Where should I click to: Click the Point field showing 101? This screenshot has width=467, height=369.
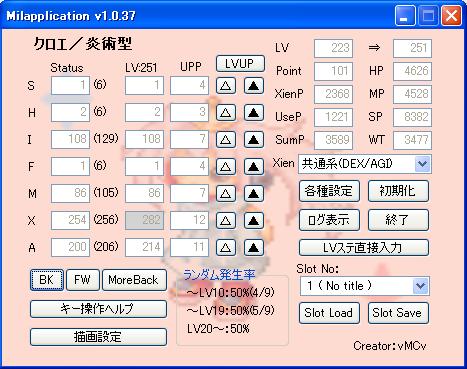pos(333,71)
